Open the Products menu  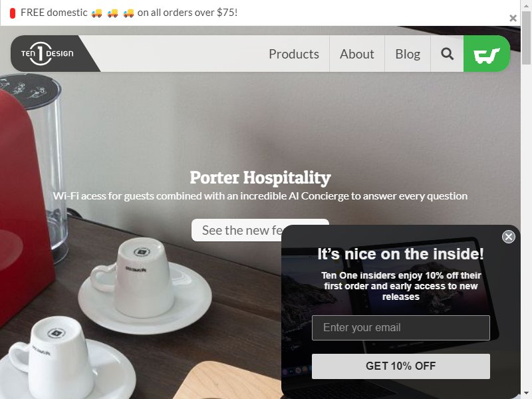click(294, 54)
